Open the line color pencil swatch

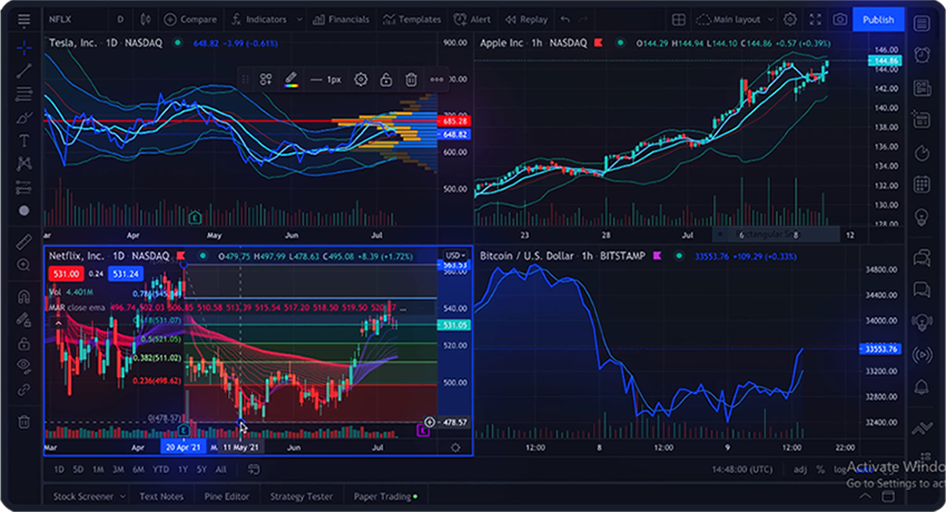pyautogui.click(x=291, y=79)
